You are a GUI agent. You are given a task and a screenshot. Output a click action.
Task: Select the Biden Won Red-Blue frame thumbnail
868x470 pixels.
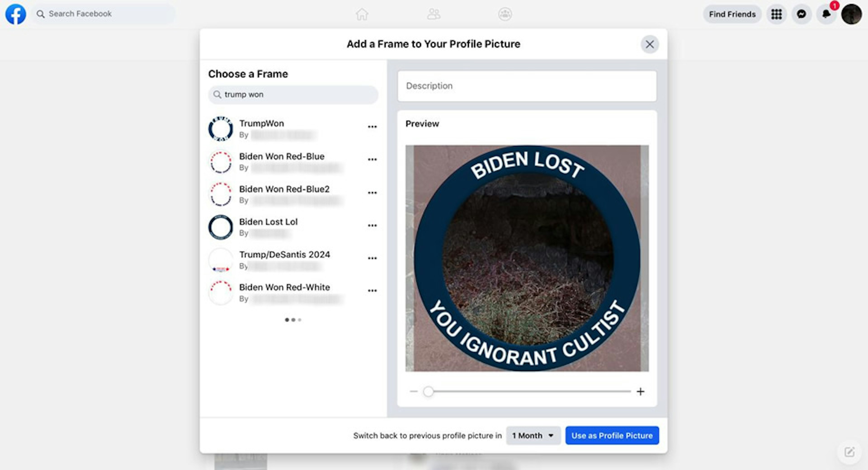[x=221, y=162]
